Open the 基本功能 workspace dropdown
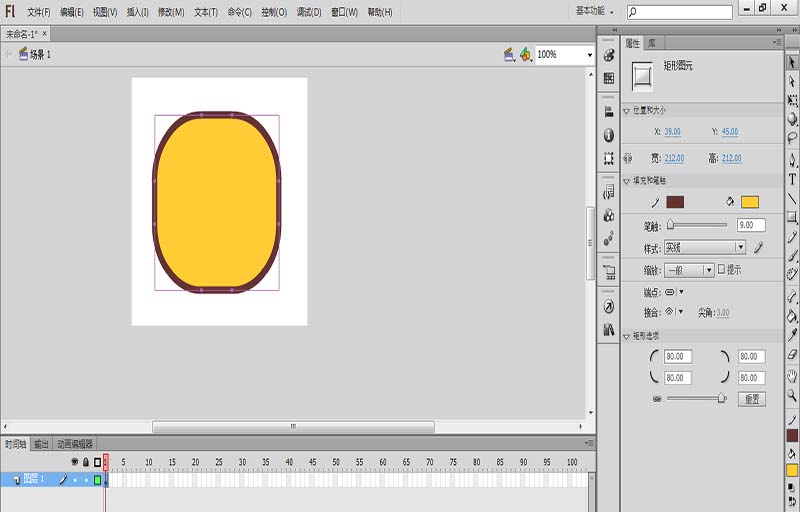Viewport: 800px width, 512px height. (x=595, y=11)
